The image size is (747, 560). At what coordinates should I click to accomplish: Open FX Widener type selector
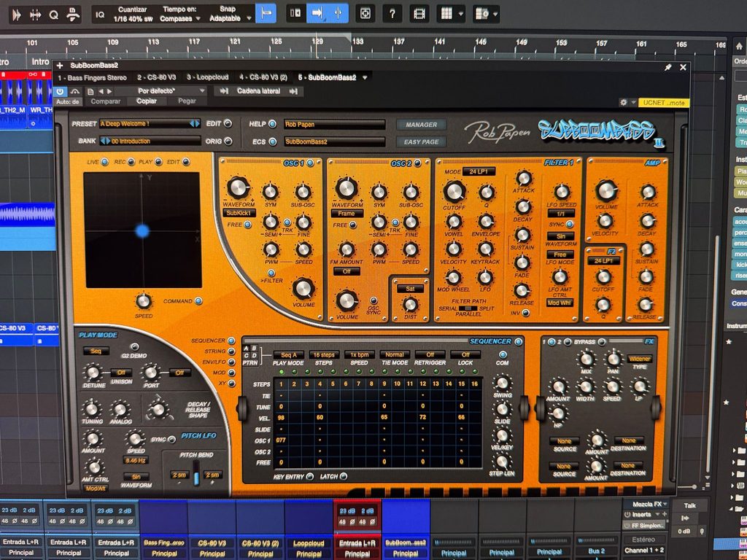pos(639,359)
